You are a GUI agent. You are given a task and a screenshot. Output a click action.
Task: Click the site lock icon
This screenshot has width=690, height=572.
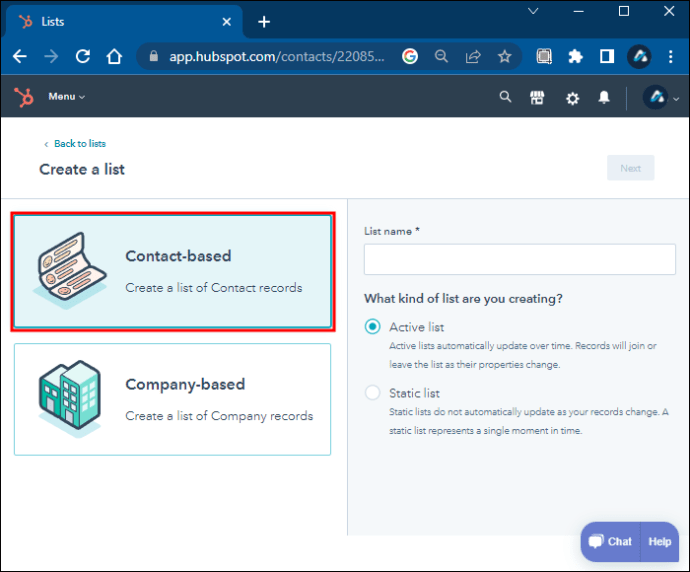(x=154, y=56)
